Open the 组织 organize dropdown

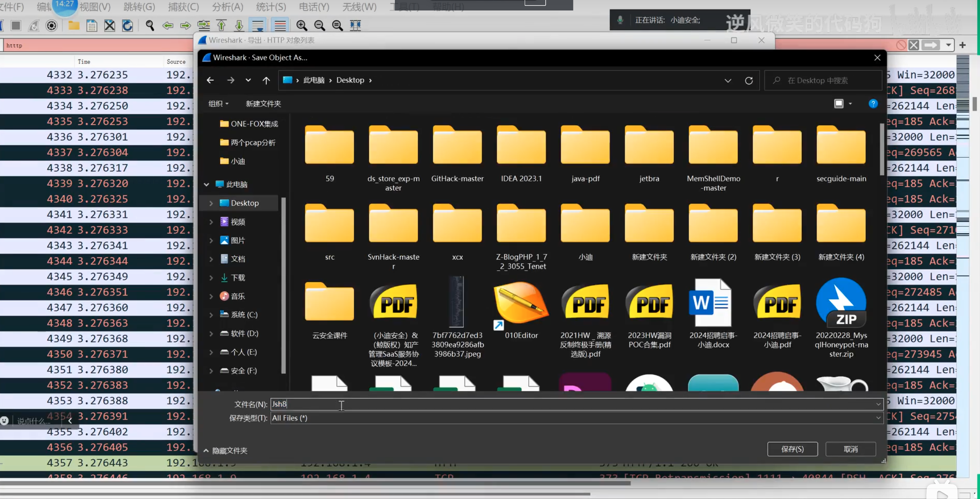click(218, 104)
